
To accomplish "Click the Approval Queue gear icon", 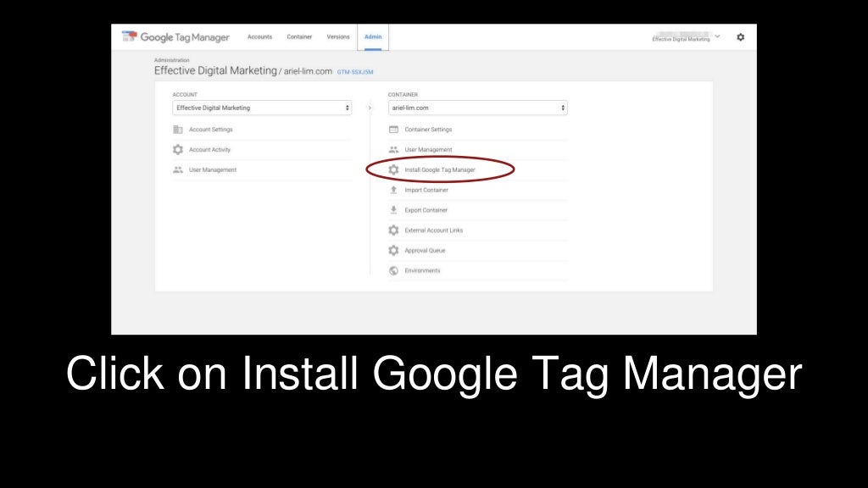I will (x=393, y=251).
